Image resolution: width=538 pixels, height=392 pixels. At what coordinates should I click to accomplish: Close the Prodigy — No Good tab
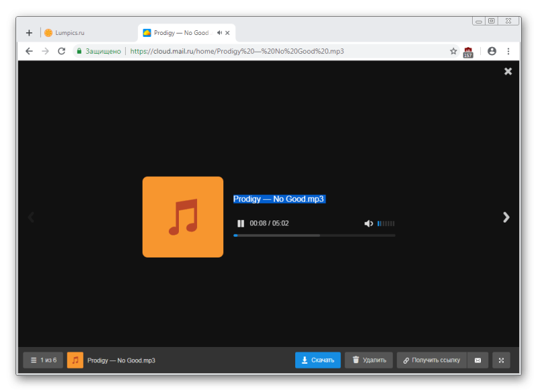(x=227, y=33)
